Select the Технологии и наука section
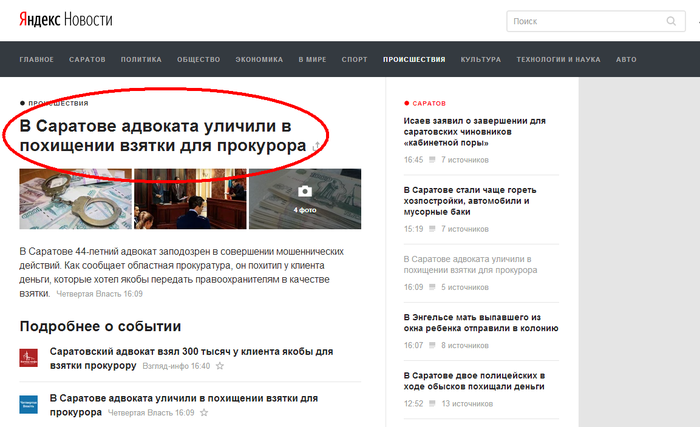The height and width of the screenshot is (427, 700). 558,59
